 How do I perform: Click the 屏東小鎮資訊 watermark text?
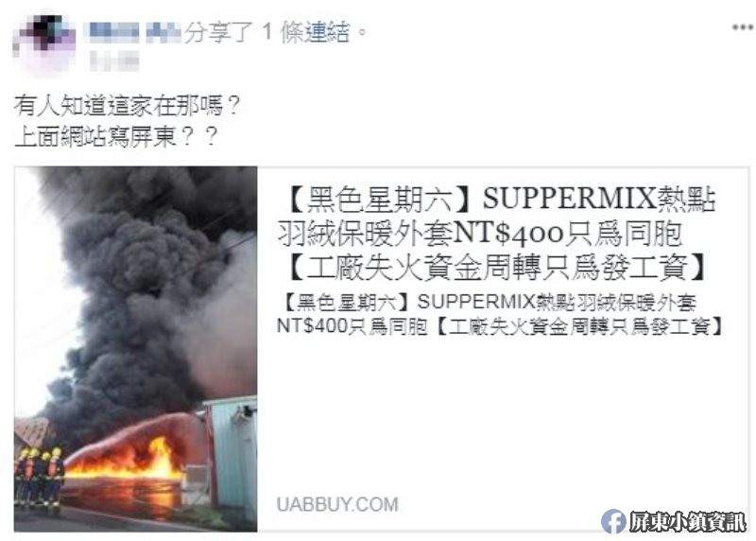click(x=687, y=522)
